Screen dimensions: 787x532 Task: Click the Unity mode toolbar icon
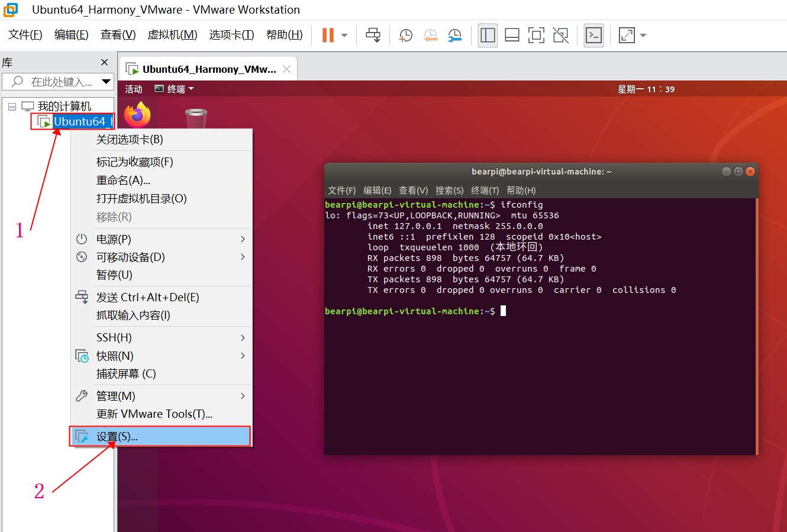point(560,36)
